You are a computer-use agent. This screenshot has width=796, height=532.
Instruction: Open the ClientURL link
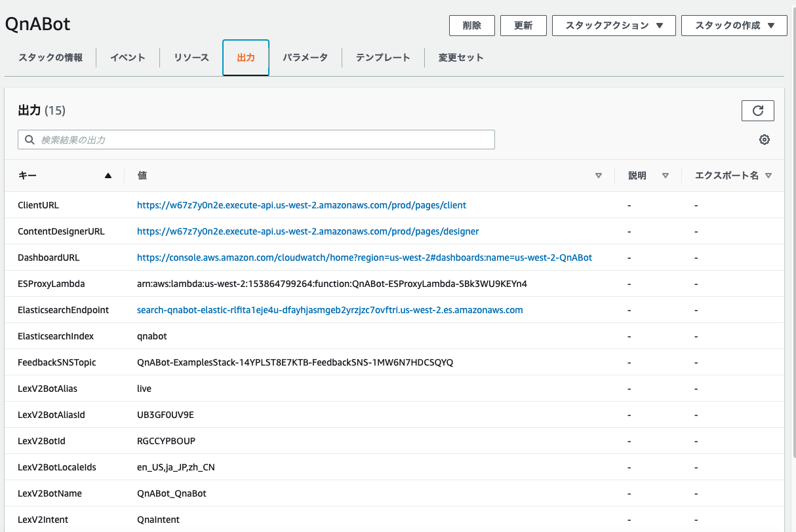coord(302,205)
